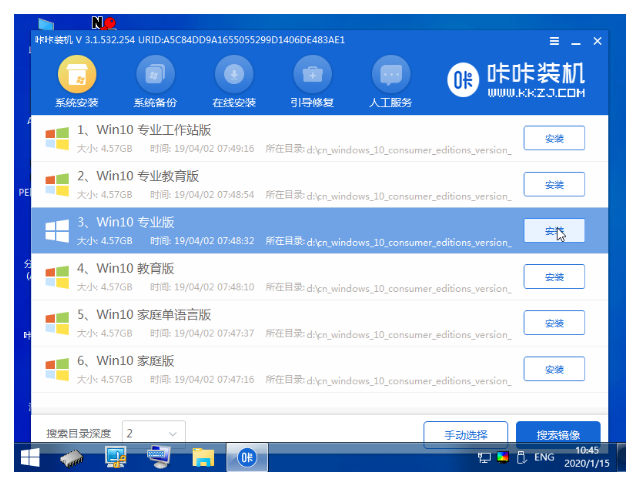Click 安装 for Win10 专业教育版

[x=554, y=185]
